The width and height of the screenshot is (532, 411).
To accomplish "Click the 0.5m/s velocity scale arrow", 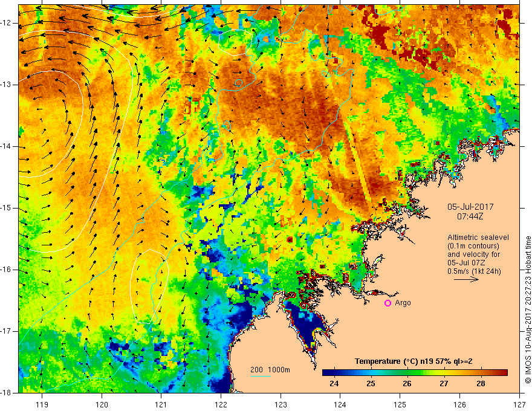I will pyautogui.click(x=466, y=279).
